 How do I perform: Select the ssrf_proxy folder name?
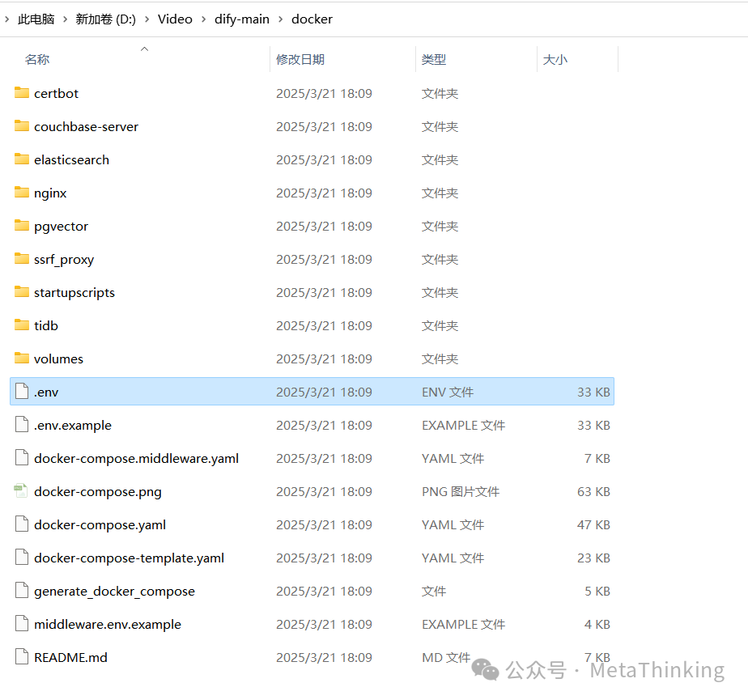[64, 260]
